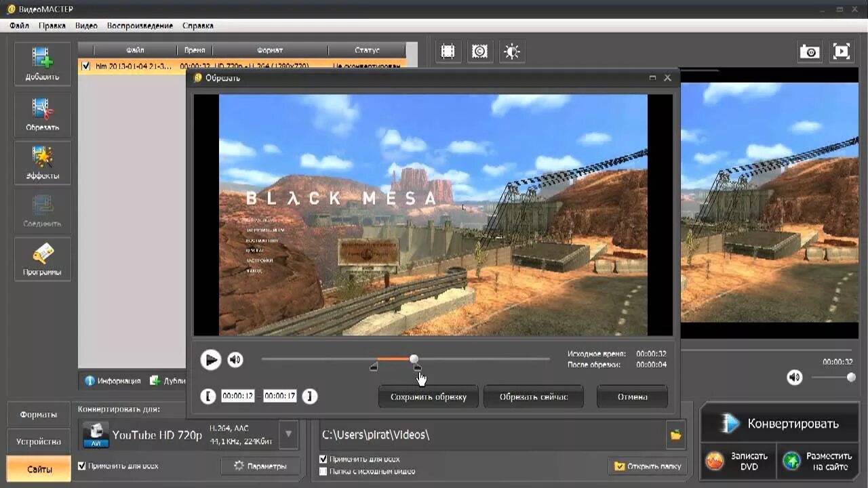Click the YouTube AVI format icon
868x488 pixels.
click(x=96, y=435)
